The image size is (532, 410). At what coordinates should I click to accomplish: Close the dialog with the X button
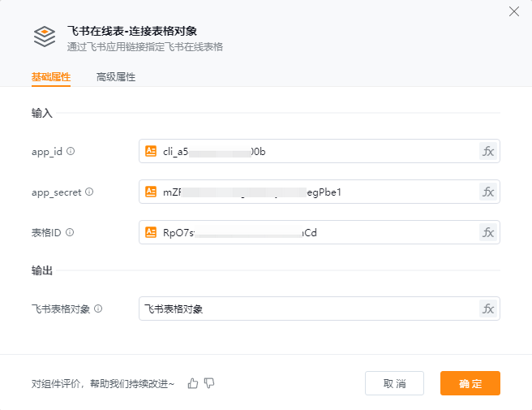click(514, 11)
